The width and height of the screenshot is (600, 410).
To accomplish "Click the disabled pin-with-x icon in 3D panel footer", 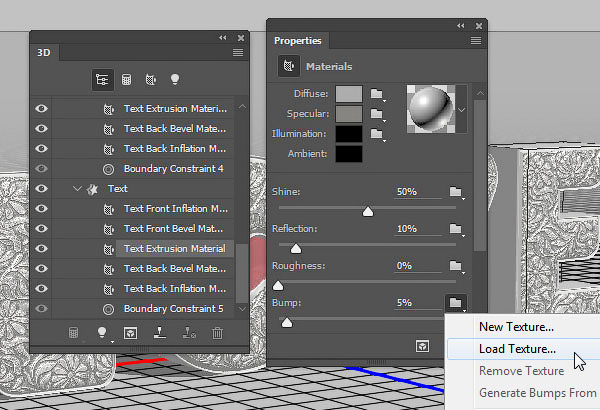I will click(189, 333).
